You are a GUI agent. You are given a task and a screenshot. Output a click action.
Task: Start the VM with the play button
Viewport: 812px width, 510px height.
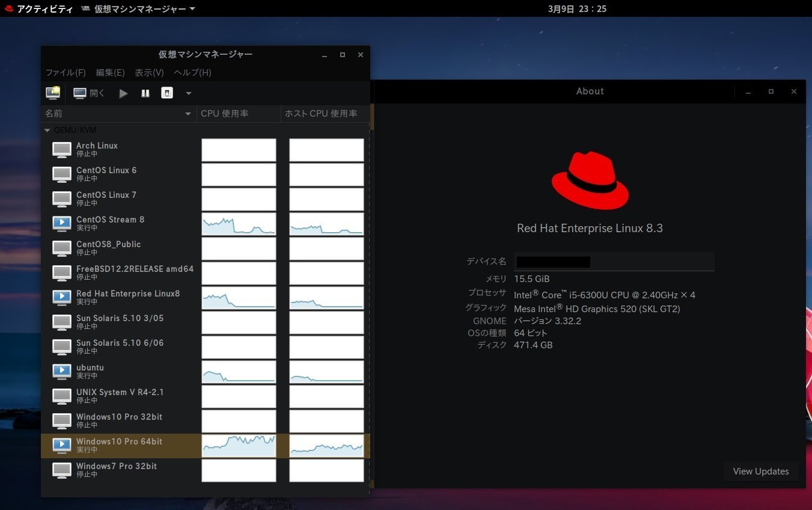point(123,93)
